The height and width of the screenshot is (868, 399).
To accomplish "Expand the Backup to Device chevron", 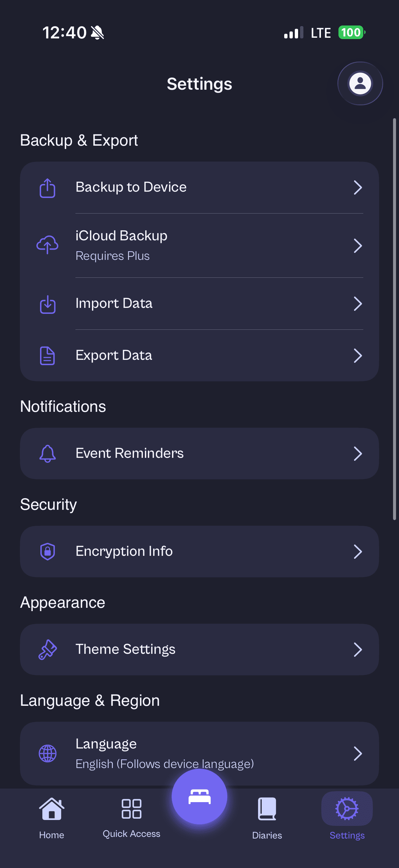I will pos(358,188).
